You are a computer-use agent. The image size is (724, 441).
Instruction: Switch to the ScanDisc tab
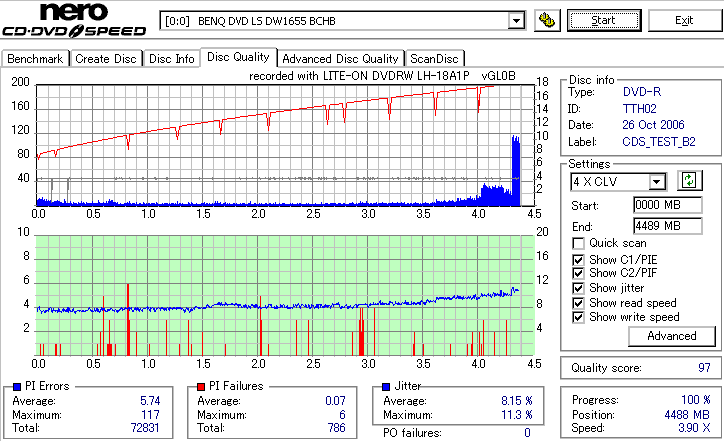434,59
